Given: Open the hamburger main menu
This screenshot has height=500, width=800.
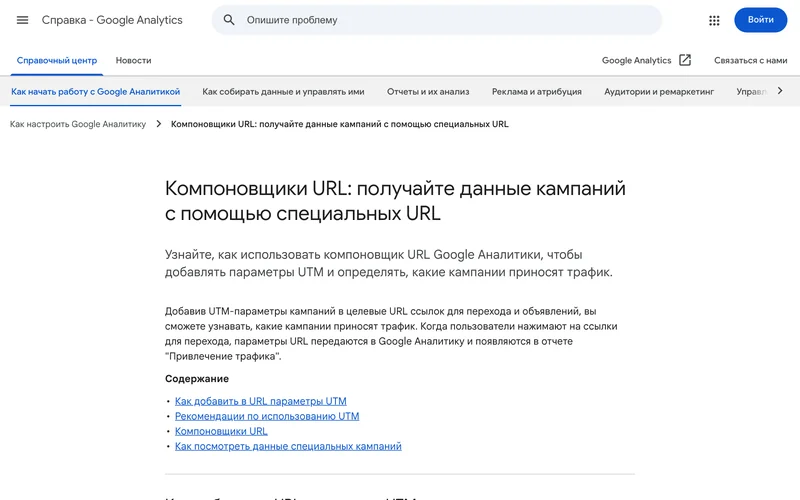Looking at the screenshot, I should coord(22,20).
